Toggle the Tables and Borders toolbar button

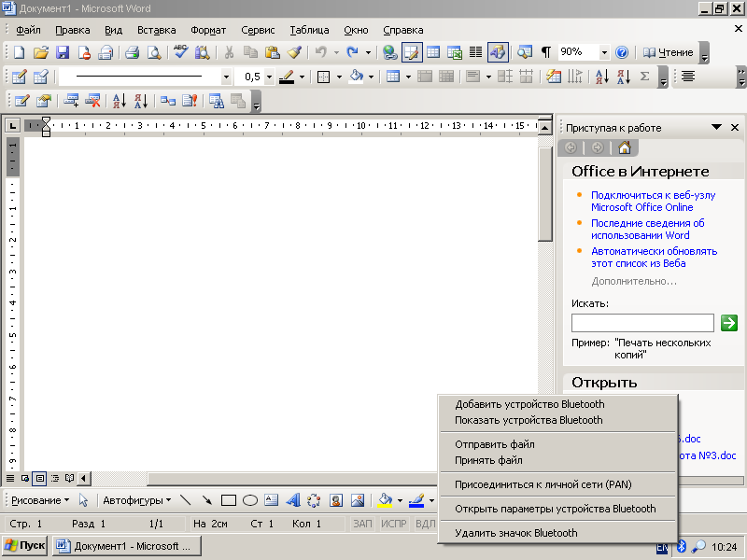(412, 52)
